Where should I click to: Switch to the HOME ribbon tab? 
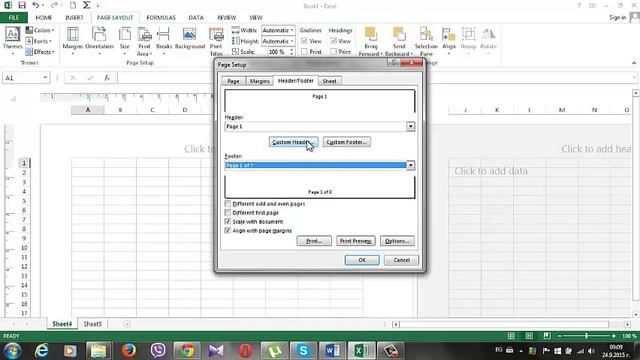(44, 18)
